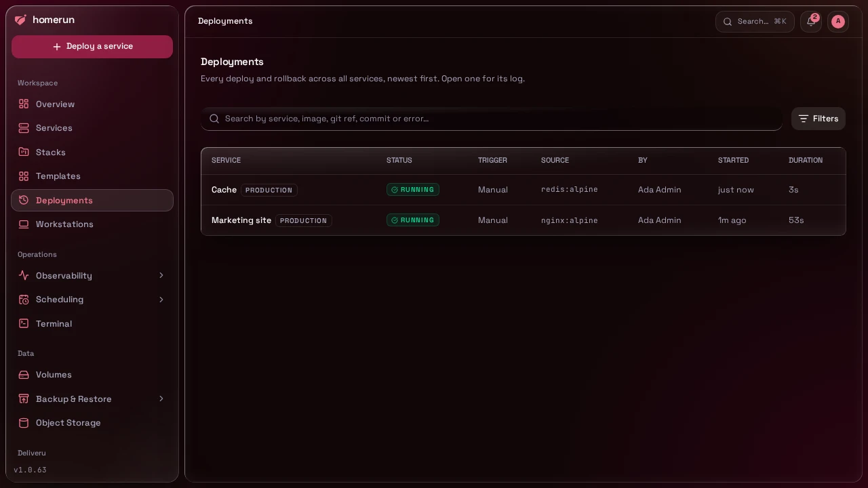
Task: Click the redis:alpine source cell
Action: [x=570, y=190]
